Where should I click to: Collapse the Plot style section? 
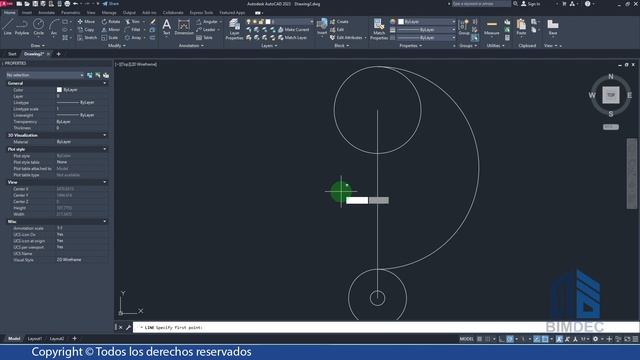click(x=105, y=149)
